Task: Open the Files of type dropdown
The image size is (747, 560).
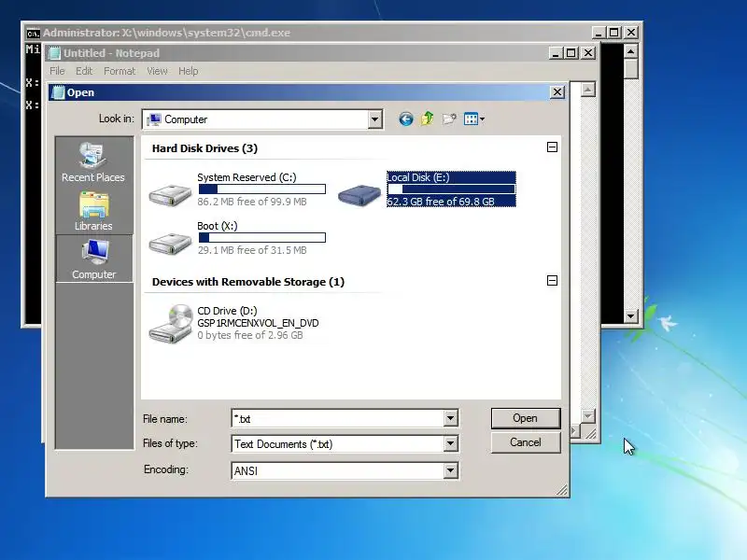Action: [x=450, y=444]
